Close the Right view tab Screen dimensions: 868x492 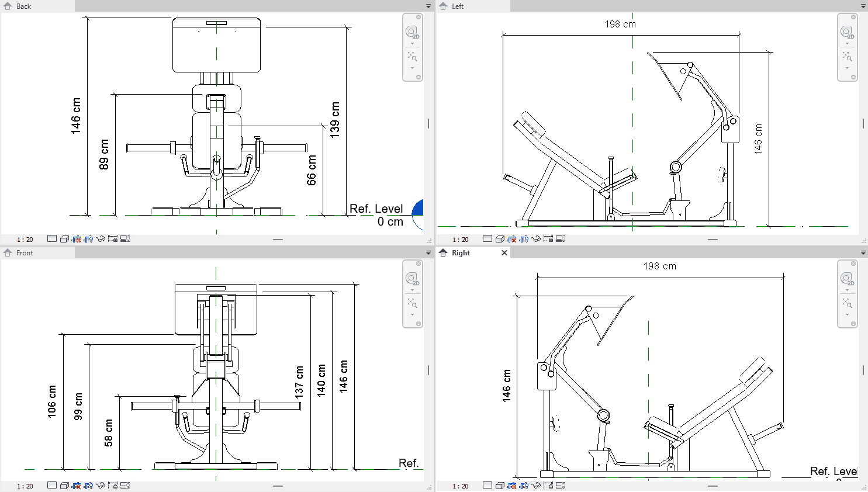(504, 253)
